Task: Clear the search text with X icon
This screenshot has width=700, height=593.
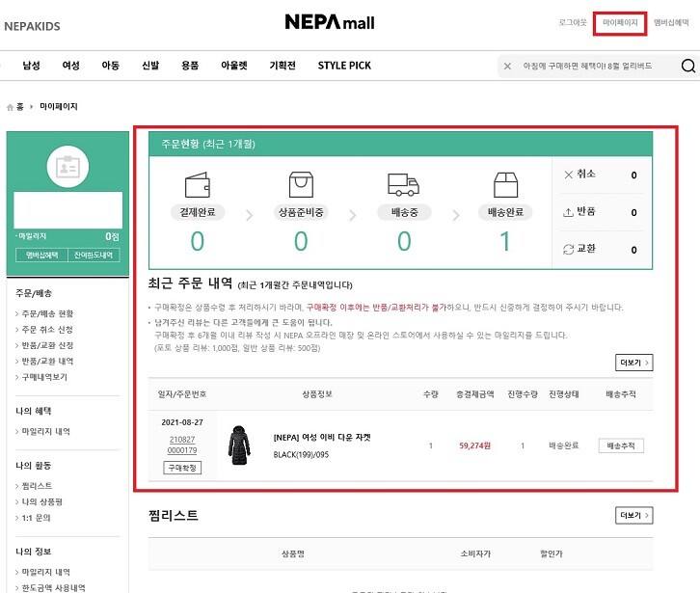Action: pyautogui.click(x=508, y=67)
